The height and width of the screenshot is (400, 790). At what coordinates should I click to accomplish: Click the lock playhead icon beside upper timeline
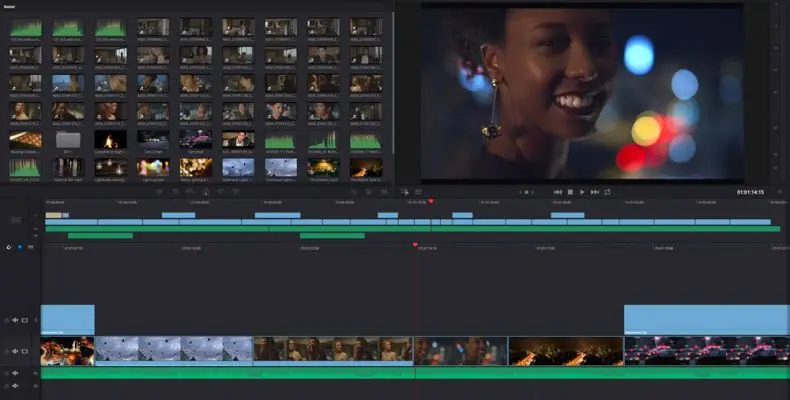[x=16, y=220]
